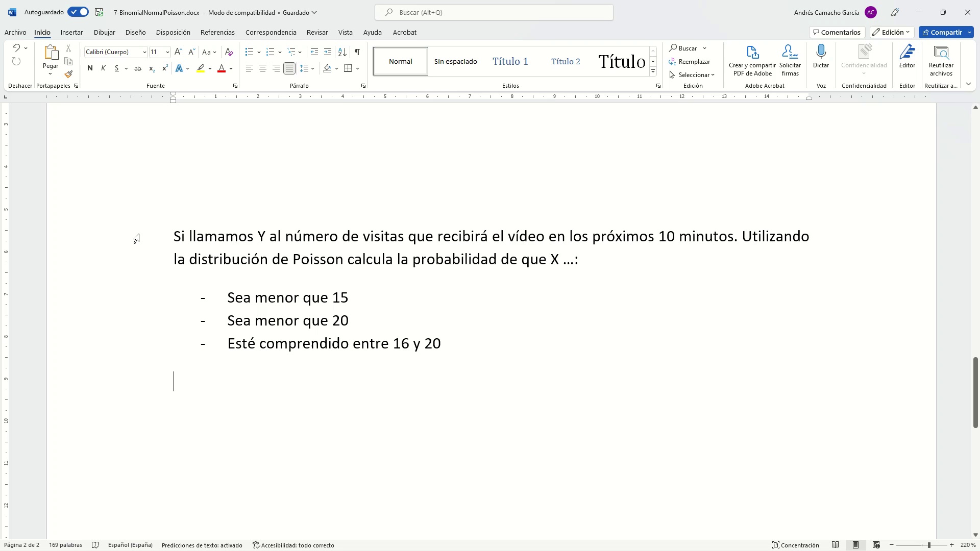Screen dimensions: 980x551
Task: Toggle the Autoguardado switch
Action: [x=78, y=12]
